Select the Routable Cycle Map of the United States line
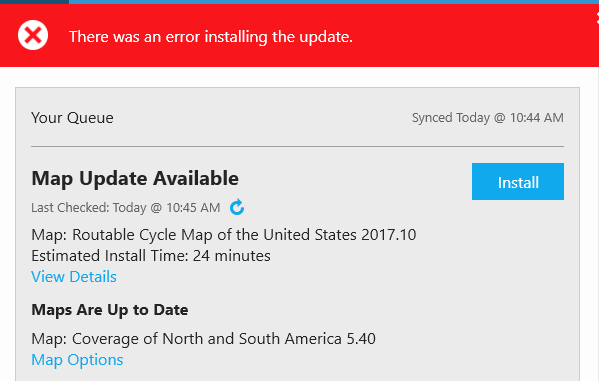Viewport: 599px width, 381px height. [x=223, y=235]
